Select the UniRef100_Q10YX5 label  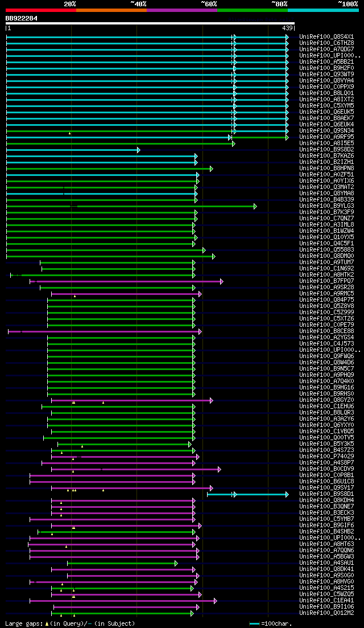[326, 237]
